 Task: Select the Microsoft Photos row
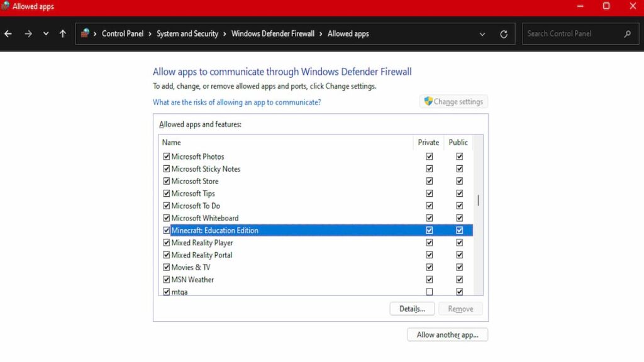click(316, 156)
